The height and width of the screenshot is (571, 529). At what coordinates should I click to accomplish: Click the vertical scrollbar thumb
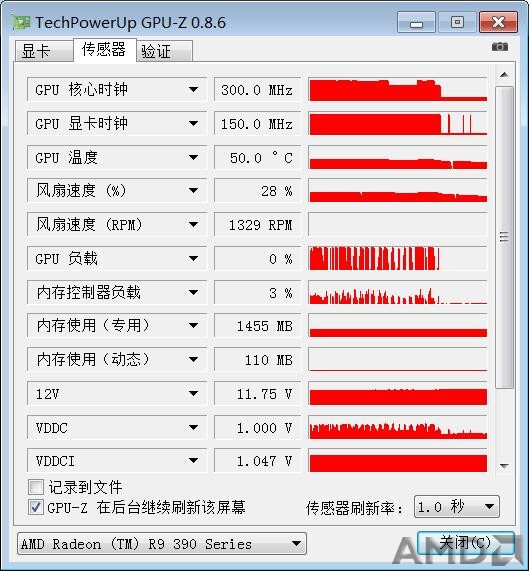[504, 237]
